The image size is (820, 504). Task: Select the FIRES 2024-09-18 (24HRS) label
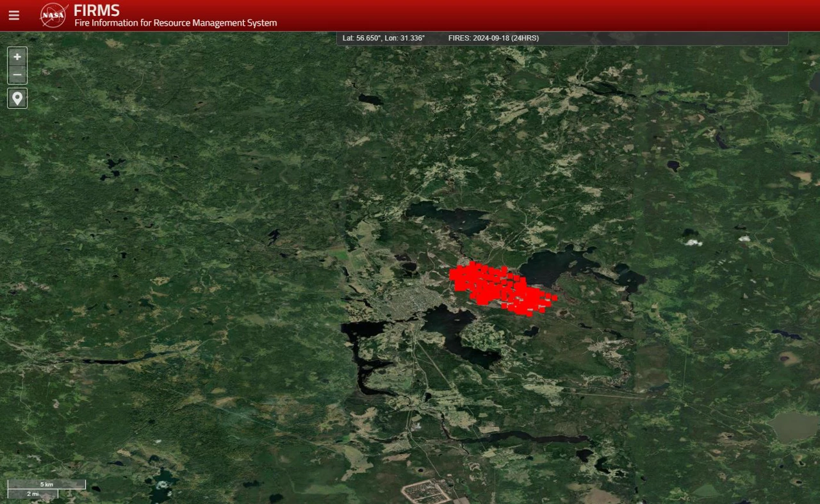point(493,38)
